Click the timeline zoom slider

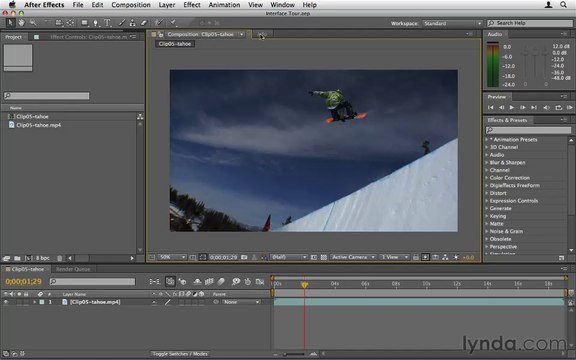pyautogui.click(x=294, y=354)
